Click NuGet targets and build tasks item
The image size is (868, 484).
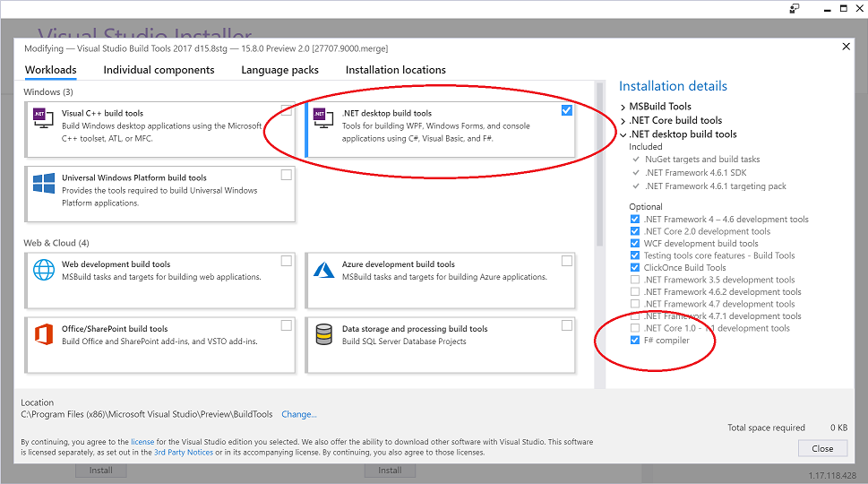tap(702, 160)
